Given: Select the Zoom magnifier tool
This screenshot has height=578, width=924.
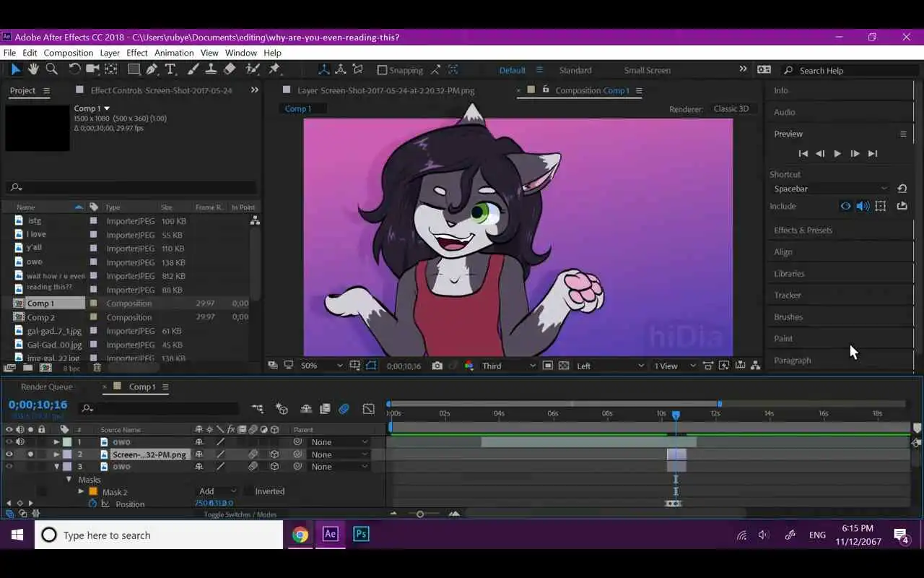Looking at the screenshot, I should [x=51, y=69].
